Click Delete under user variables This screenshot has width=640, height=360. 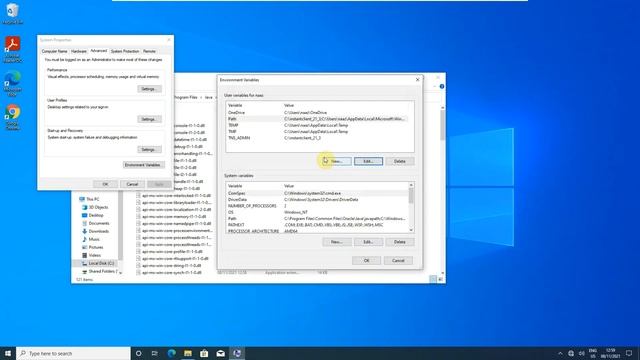(400, 161)
